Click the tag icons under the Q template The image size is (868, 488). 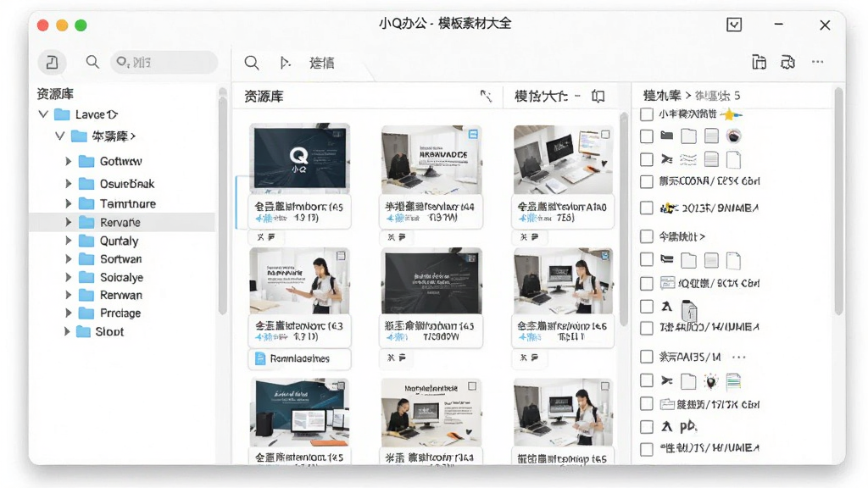[x=265, y=237]
